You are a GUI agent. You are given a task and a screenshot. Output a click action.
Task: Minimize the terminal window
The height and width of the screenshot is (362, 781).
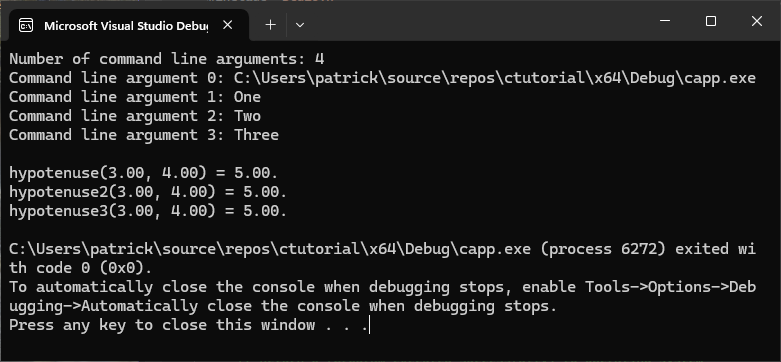click(664, 21)
